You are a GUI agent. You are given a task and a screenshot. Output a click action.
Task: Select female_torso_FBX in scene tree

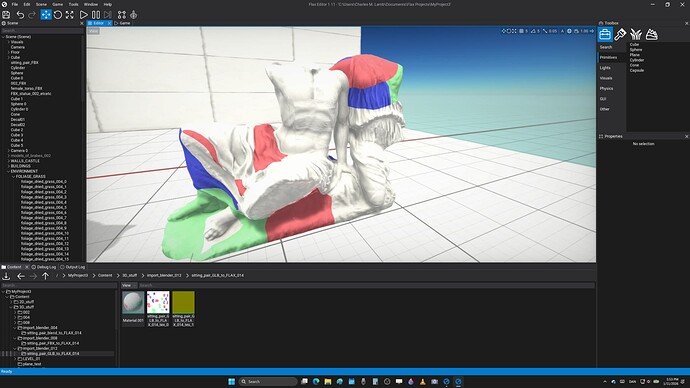26,88
